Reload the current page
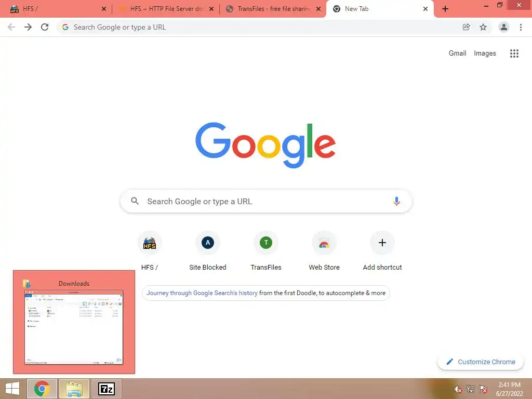Screen dimensions: 532x399 click(45, 27)
